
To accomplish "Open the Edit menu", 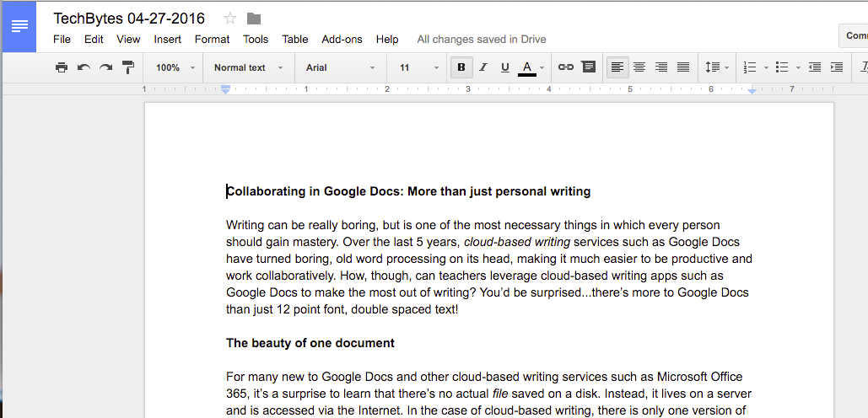I will tap(94, 40).
